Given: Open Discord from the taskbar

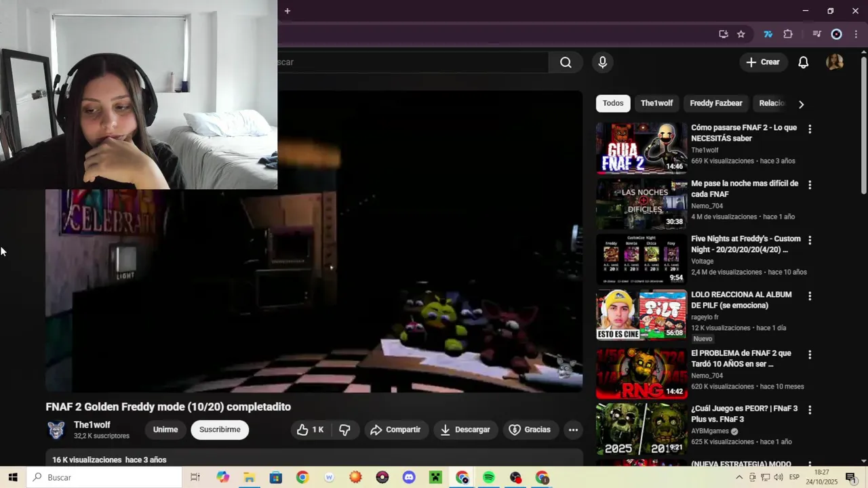Looking at the screenshot, I should 409,477.
